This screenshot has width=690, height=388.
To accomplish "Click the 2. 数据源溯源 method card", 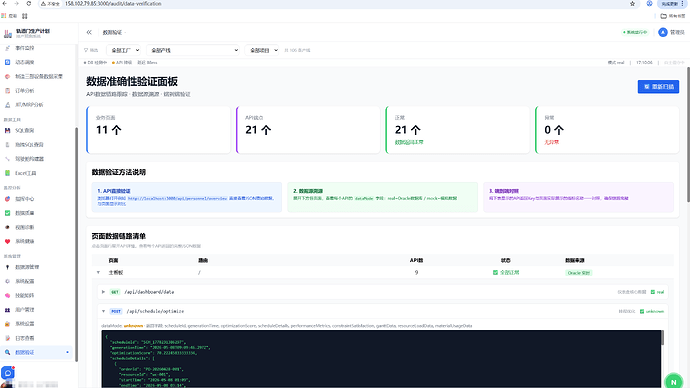I will 382,197.
